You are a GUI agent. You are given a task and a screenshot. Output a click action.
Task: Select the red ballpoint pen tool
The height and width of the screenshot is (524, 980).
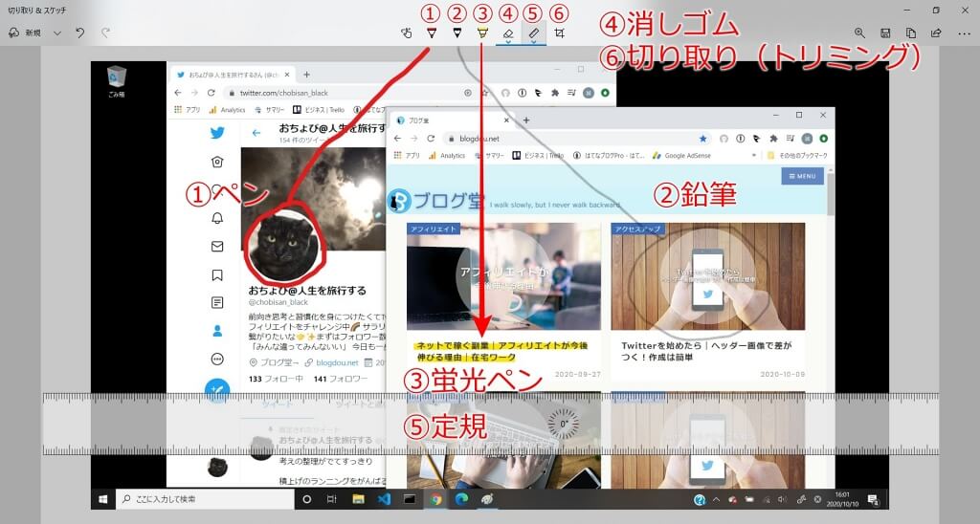432,33
